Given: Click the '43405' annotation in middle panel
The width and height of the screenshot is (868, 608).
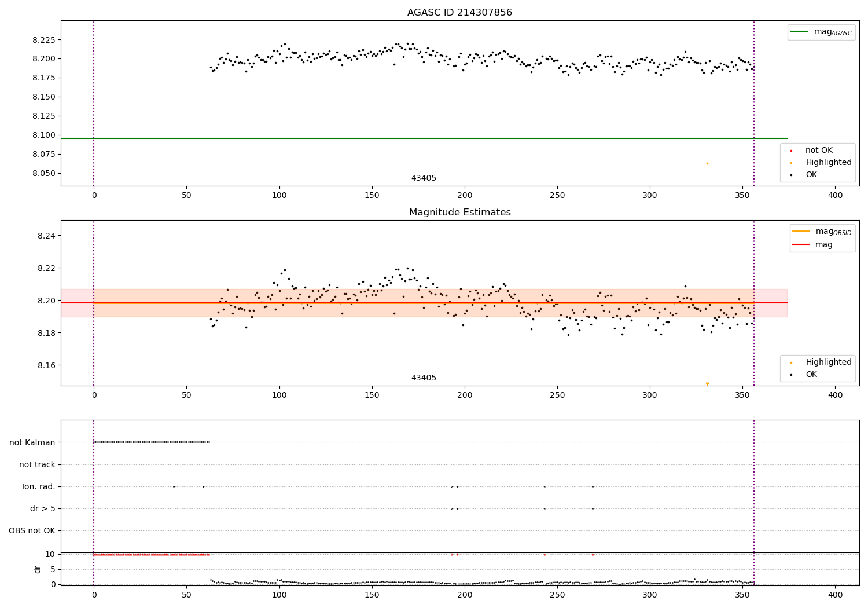Looking at the screenshot, I should pyautogui.click(x=424, y=378).
